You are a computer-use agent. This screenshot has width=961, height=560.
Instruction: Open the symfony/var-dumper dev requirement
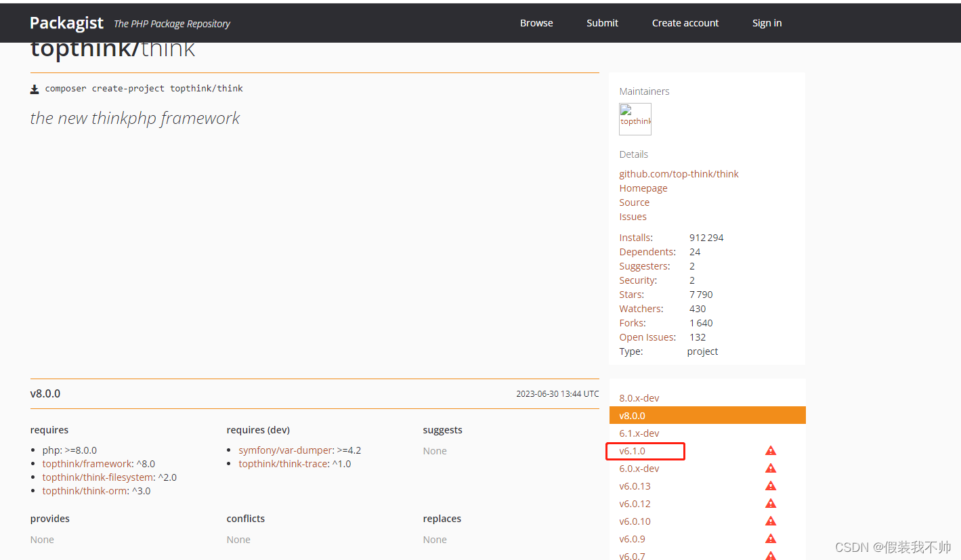click(x=285, y=450)
